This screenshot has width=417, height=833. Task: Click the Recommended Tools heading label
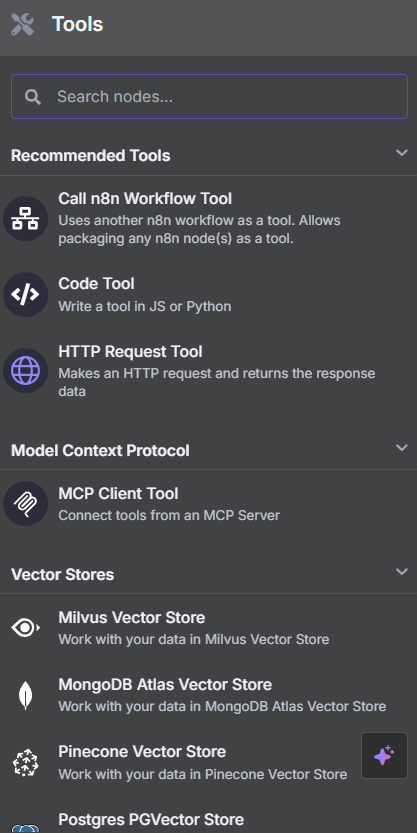[91, 156]
